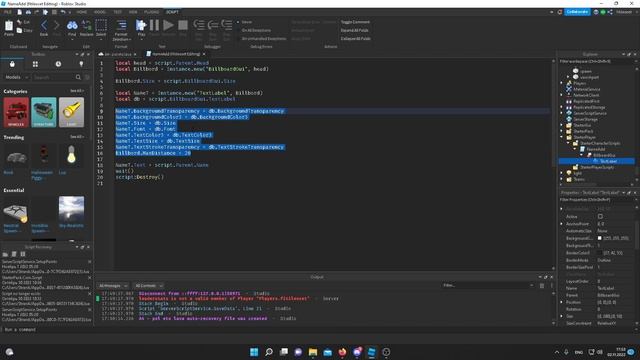Collapse the NameAdd script tree node
The image size is (640, 360).
point(575,149)
